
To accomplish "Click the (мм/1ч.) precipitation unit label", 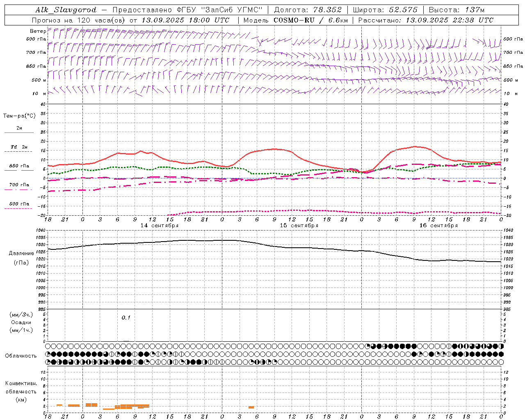I will 21,330.
